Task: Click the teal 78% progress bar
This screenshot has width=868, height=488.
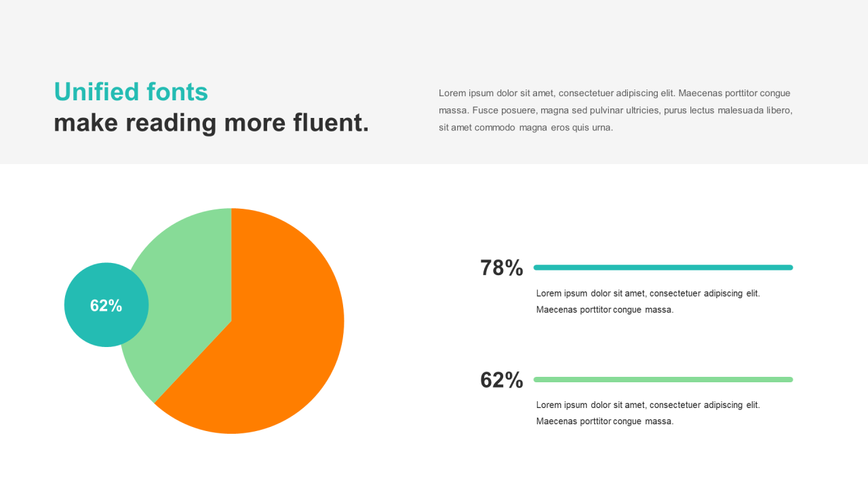Action: coord(663,268)
